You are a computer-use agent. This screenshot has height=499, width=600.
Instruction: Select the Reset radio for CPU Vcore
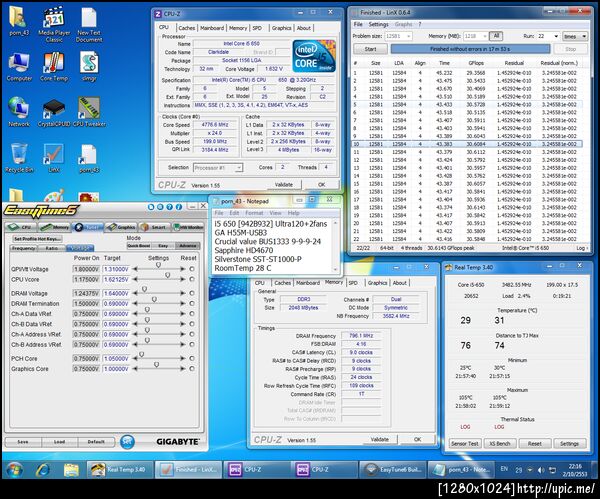(x=192, y=279)
